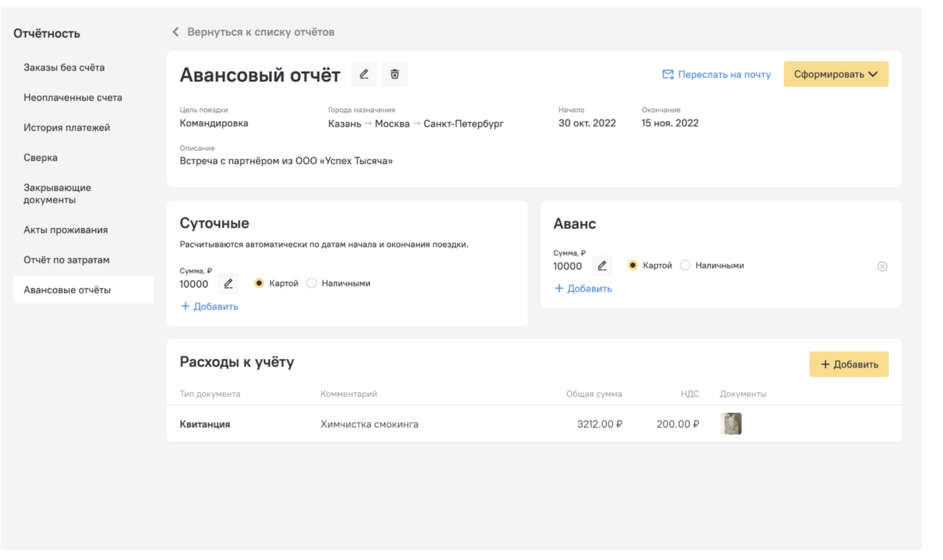This screenshot has width=943, height=560.
Task: Edit the Суточные sum with pencil icon
Action: 228,284
